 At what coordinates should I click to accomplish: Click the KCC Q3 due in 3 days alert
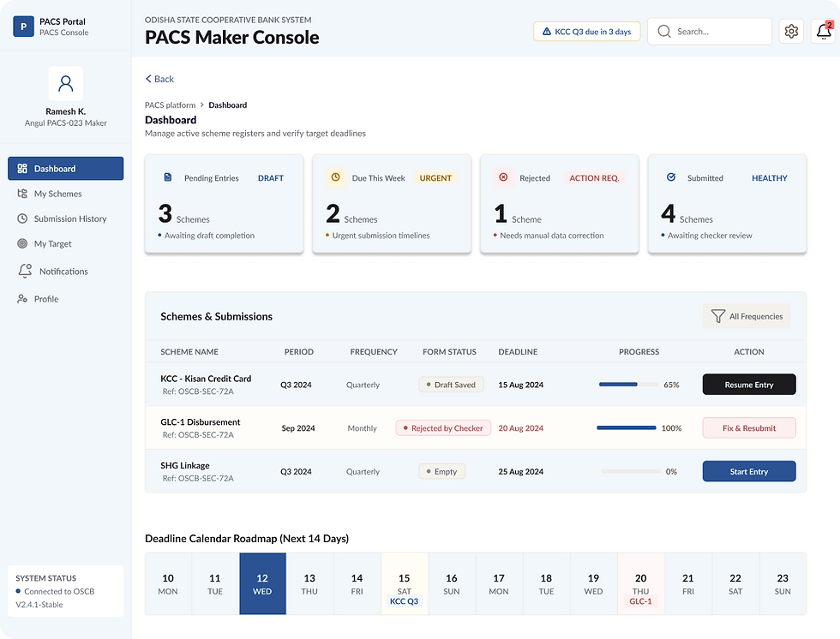pyautogui.click(x=586, y=32)
